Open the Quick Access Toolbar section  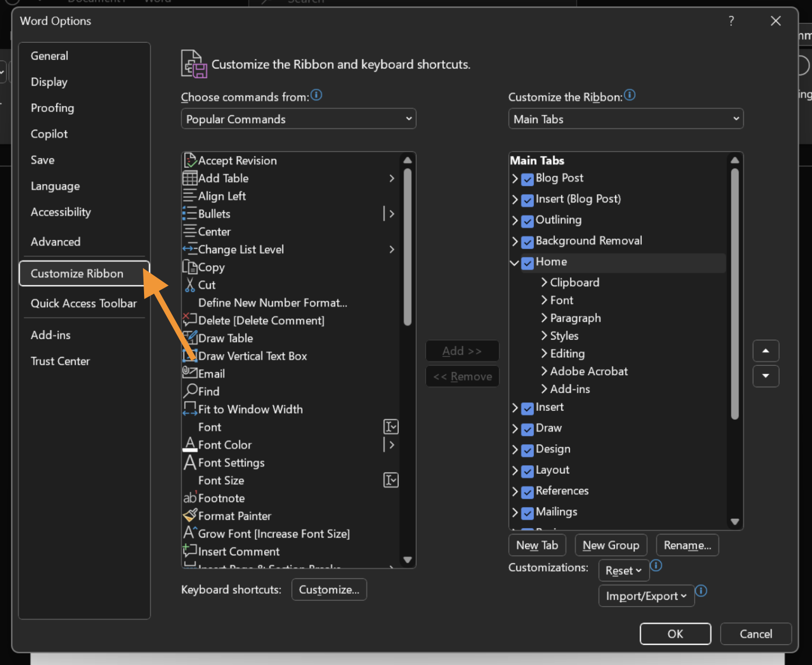click(83, 304)
